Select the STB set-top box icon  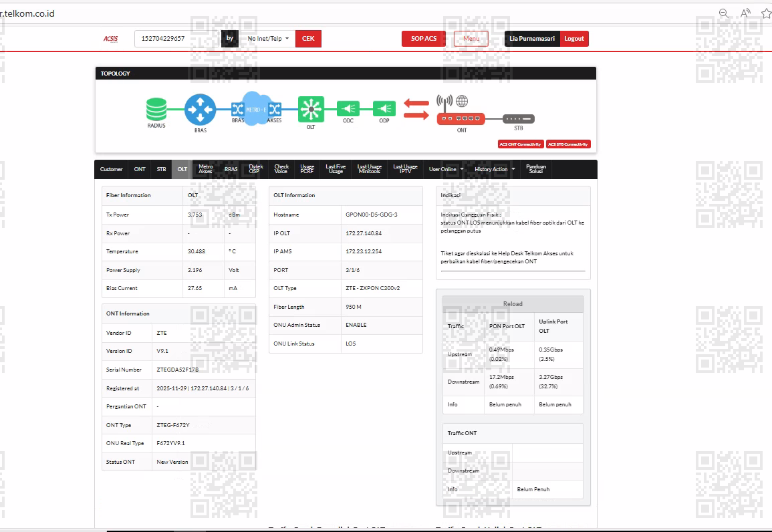click(x=519, y=118)
